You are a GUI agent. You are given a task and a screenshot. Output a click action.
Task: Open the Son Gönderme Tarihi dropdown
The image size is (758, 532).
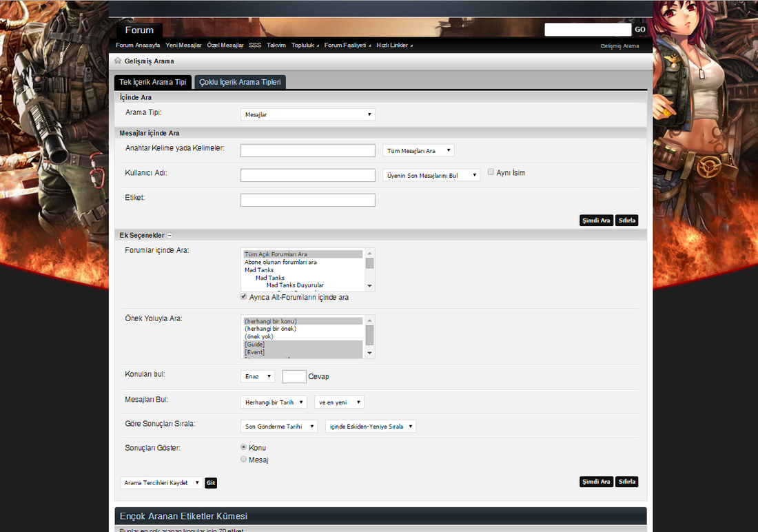coord(279,426)
